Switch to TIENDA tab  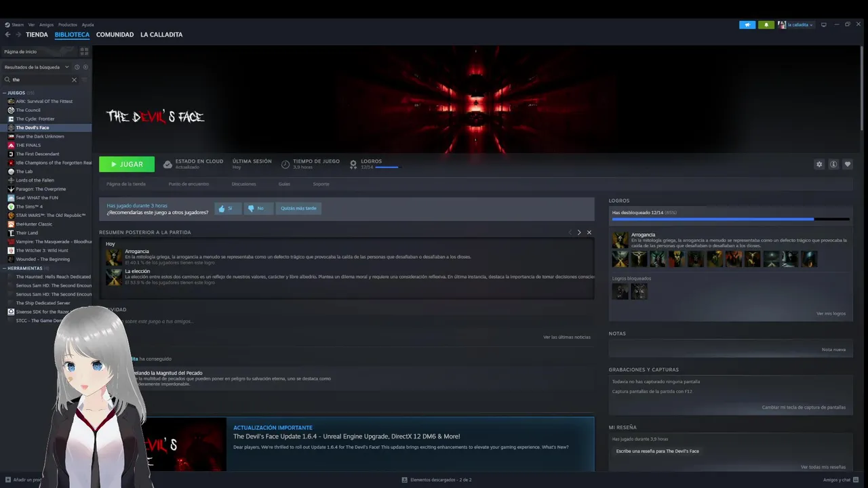click(x=37, y=35)
